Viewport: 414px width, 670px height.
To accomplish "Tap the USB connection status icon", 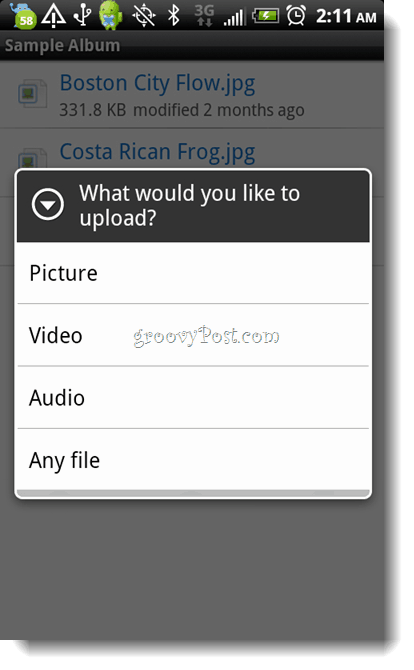I will [82, 16].
